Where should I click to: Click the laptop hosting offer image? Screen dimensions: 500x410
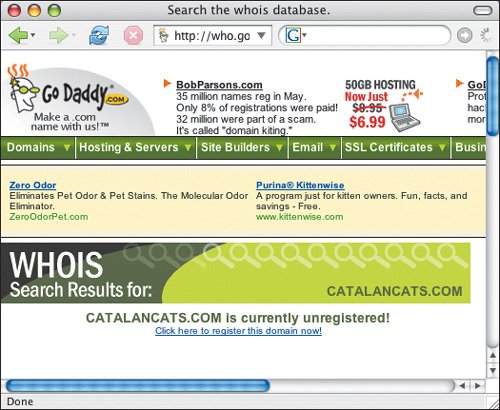(405, 118)
